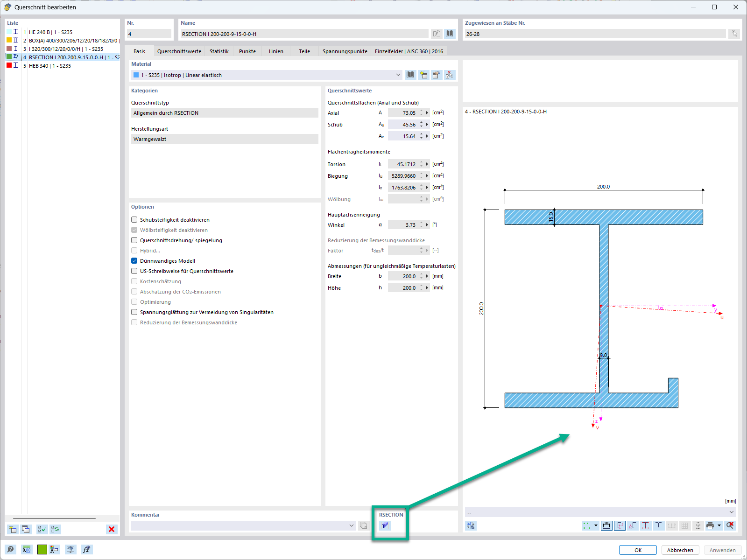Viewport: 747px width, 560px height.
Task: Delete the cross-section with red X icon
Action: [x=111, y=529]
